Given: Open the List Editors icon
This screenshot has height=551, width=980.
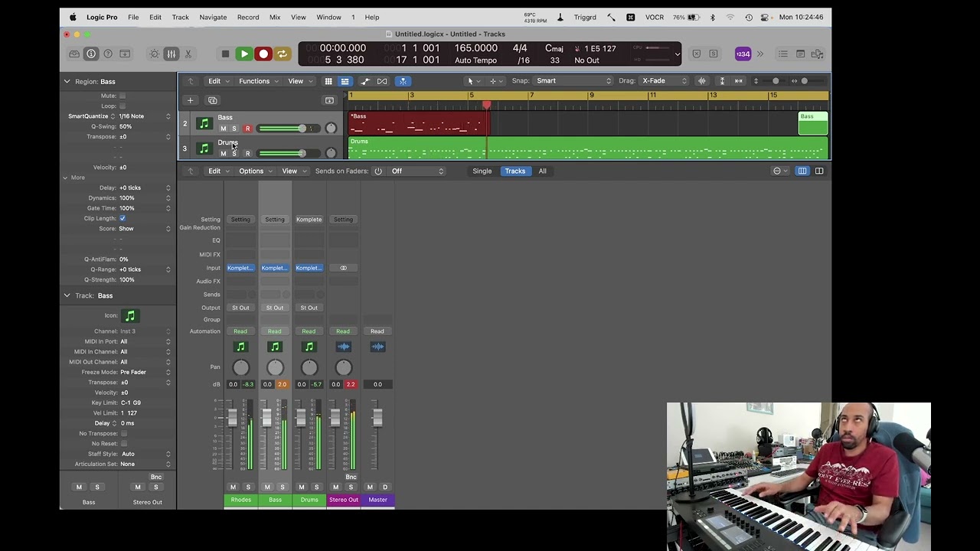Looking at the screenshot, I should [782, 54].
